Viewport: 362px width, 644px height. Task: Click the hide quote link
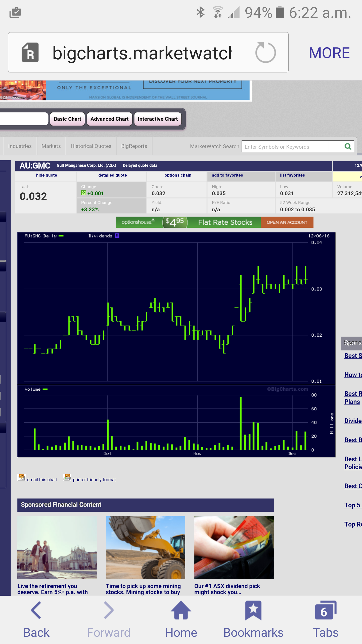pyautogui.click(x=47, y=175)
